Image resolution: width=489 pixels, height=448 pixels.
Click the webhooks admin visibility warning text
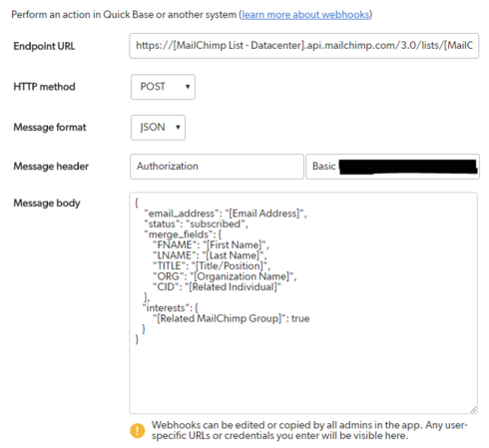click(309, 430)
